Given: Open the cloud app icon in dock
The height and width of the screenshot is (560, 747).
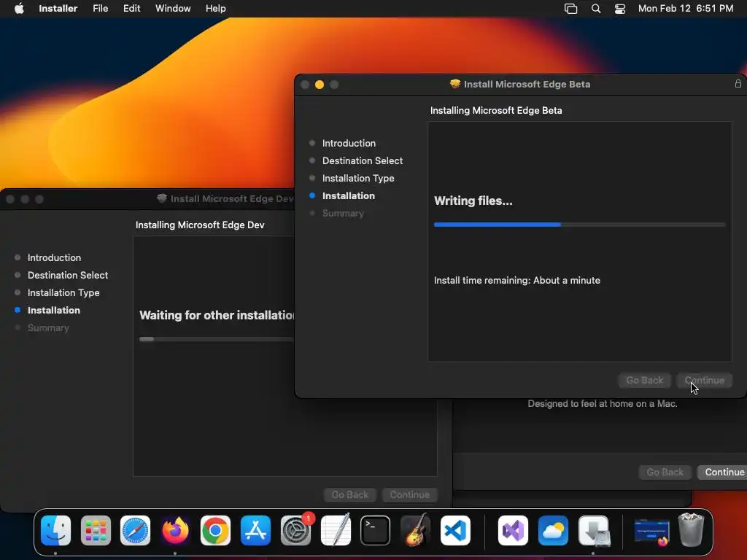Looking at the screenshot, I should pos(553,531).
